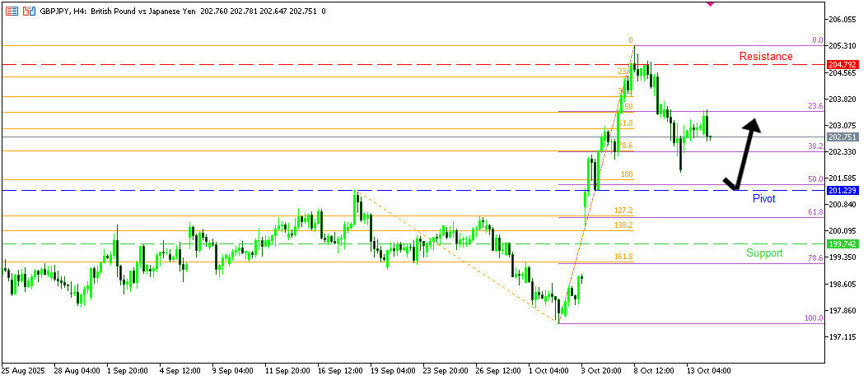Screen dimensions: 868x380
Task: Click the magenta chart shift triangle marker
Action: click(x=710, y=3)
